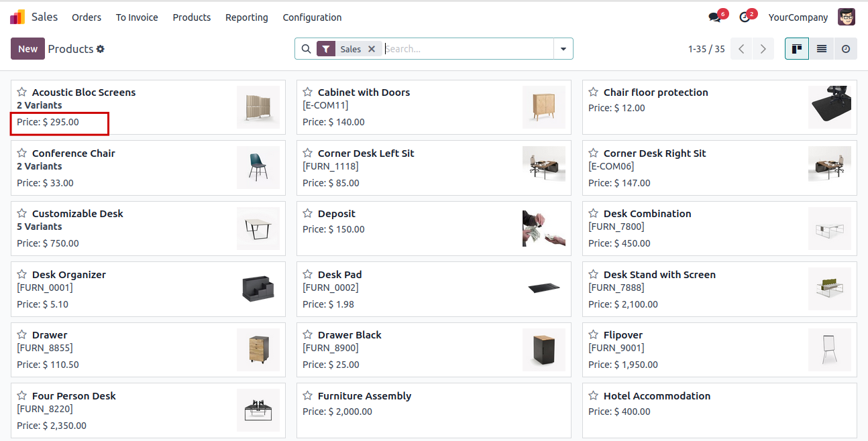
Task: Mark Acoustic Bloc Screens as favorite
Action: pos(22,92)
